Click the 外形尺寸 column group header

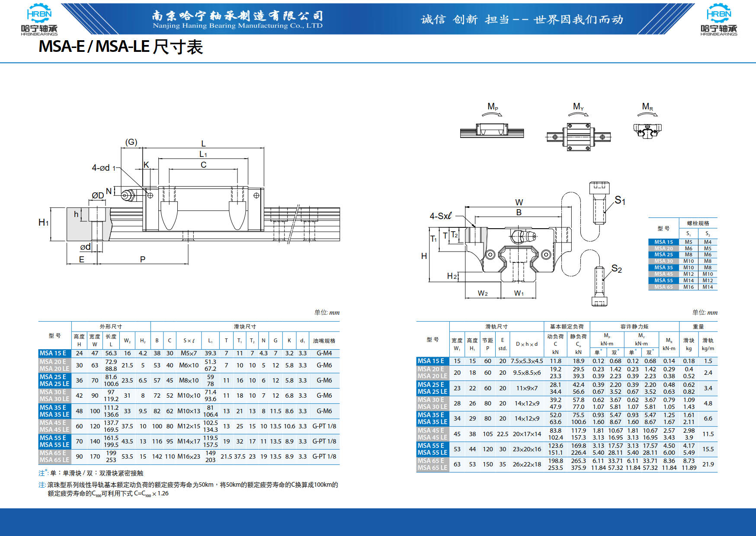111,326
